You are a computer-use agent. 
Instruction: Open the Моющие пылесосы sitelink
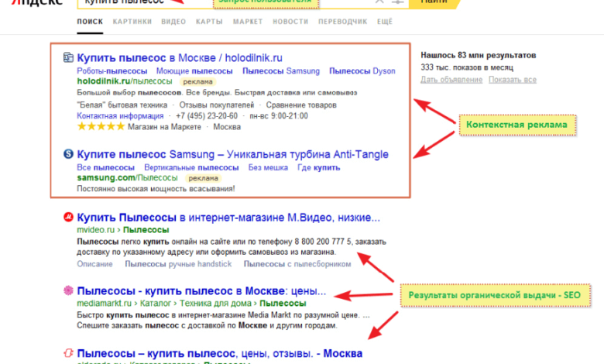click(x=194, y=71)
